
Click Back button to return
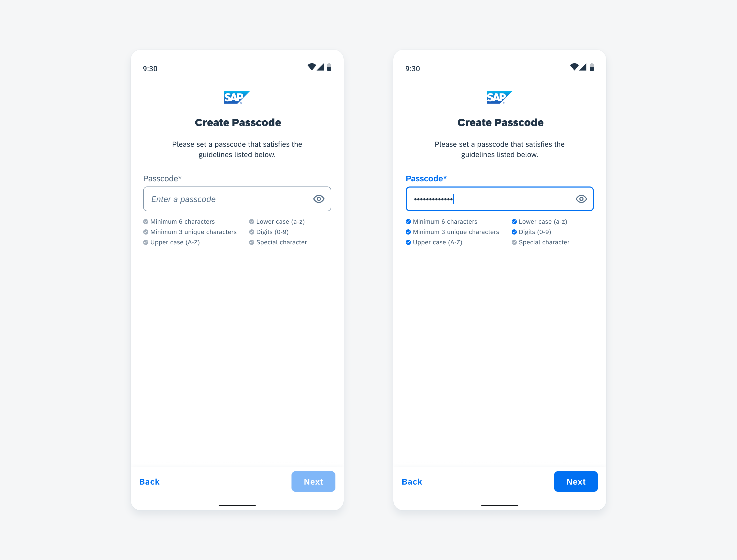(149, 481)
